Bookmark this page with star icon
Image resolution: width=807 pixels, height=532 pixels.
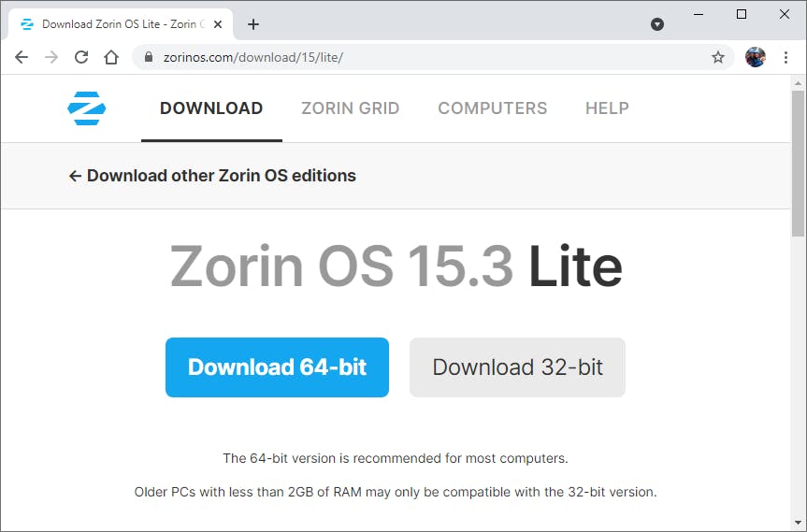coord(718,57)
